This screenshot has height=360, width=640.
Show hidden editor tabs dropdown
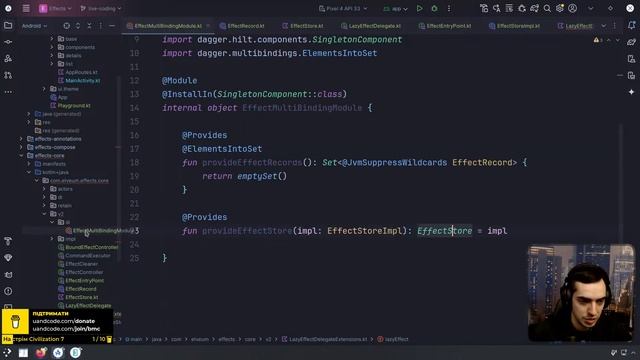pos(603,26)
